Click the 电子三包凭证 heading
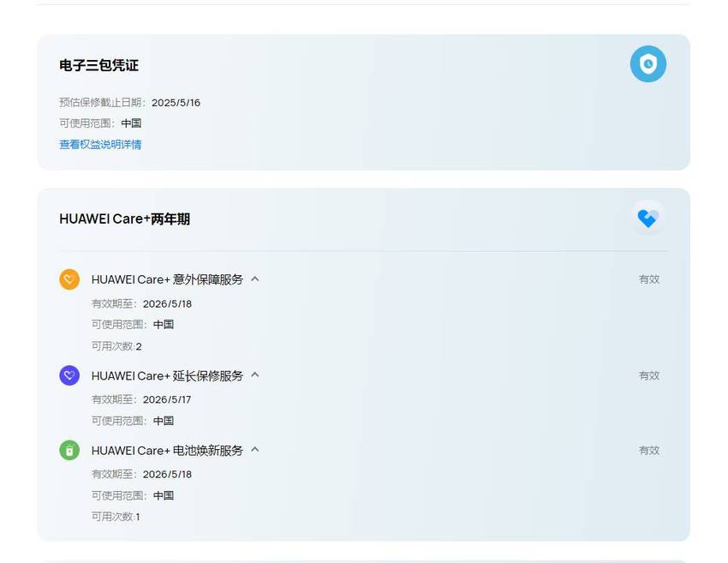This screenshot has width=728, height=563. click(98, 65)
